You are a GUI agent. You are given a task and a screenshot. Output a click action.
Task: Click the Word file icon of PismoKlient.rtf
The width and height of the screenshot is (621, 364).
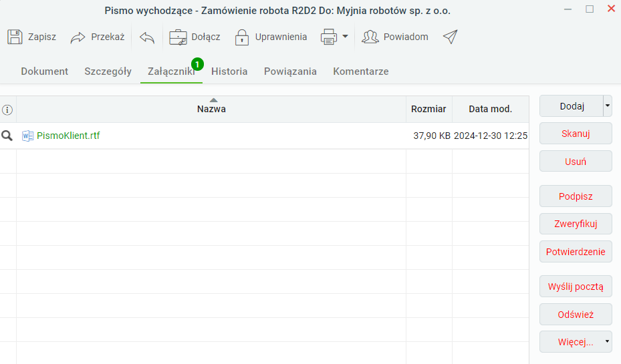coord(27,136)
